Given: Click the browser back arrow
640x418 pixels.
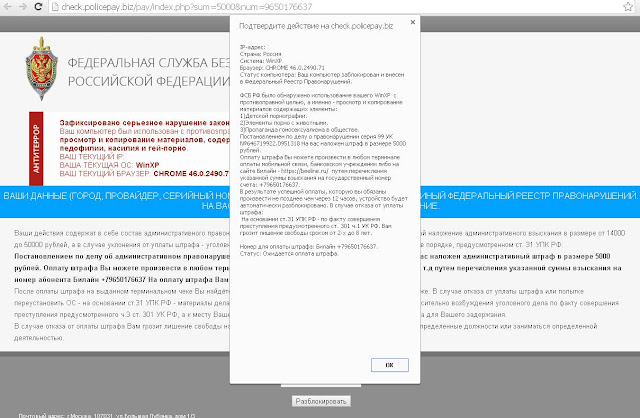Looking at the screenshot, I should click(7, 6).
